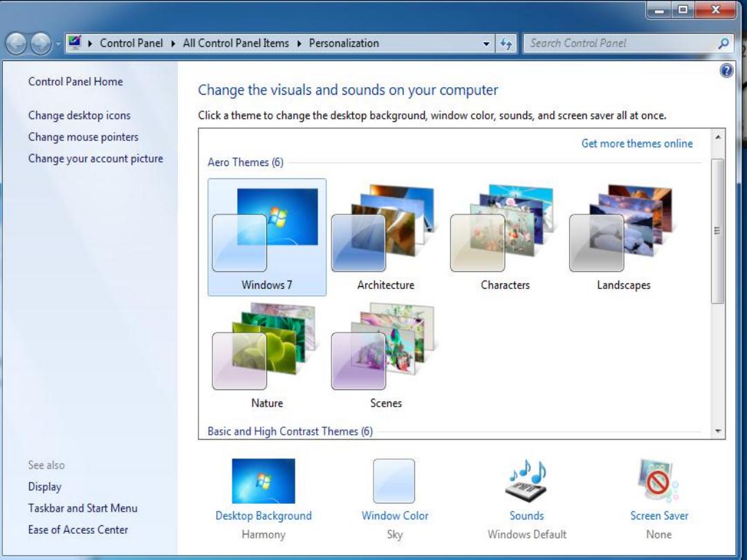Open Screen Saver settings icon
747x560 pixels.
(658, 481)
